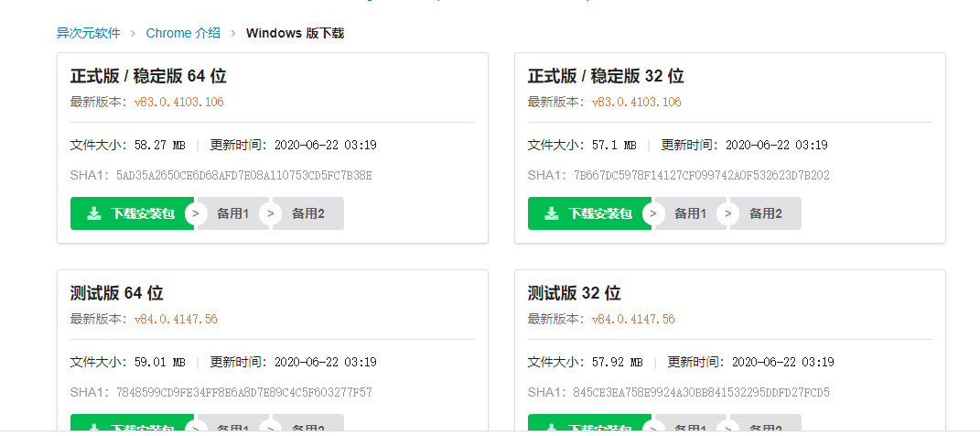This screenshot has height=436, width=980.
Task: Click heading 测试版 32 位
Action: (x=575, y=293)
